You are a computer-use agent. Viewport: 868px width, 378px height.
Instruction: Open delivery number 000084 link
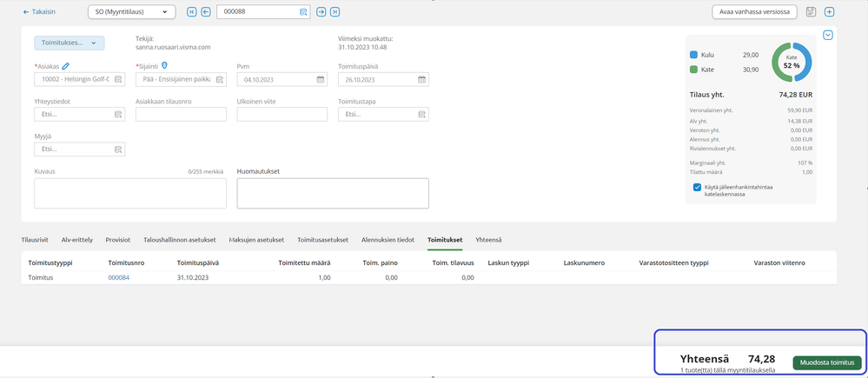tap(118, 277)
